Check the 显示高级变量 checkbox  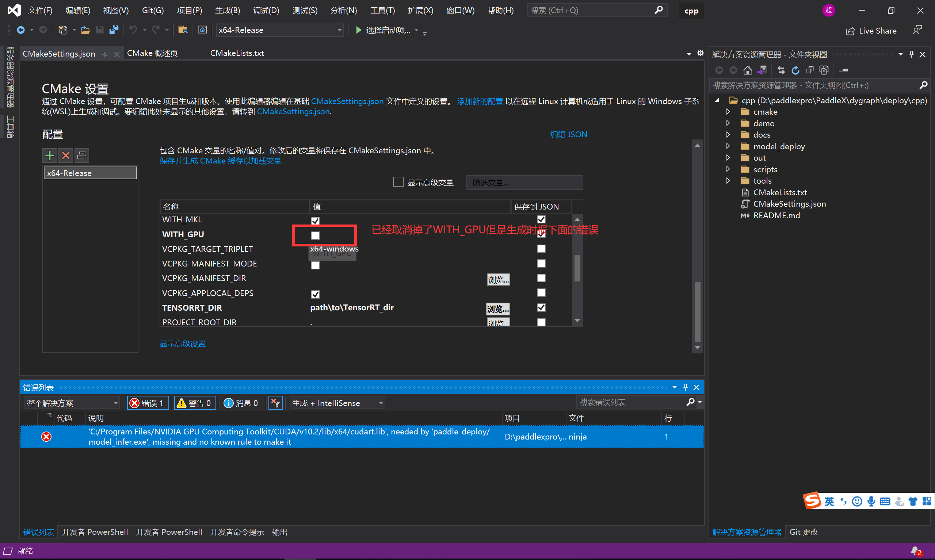click(x=398, y=182)
